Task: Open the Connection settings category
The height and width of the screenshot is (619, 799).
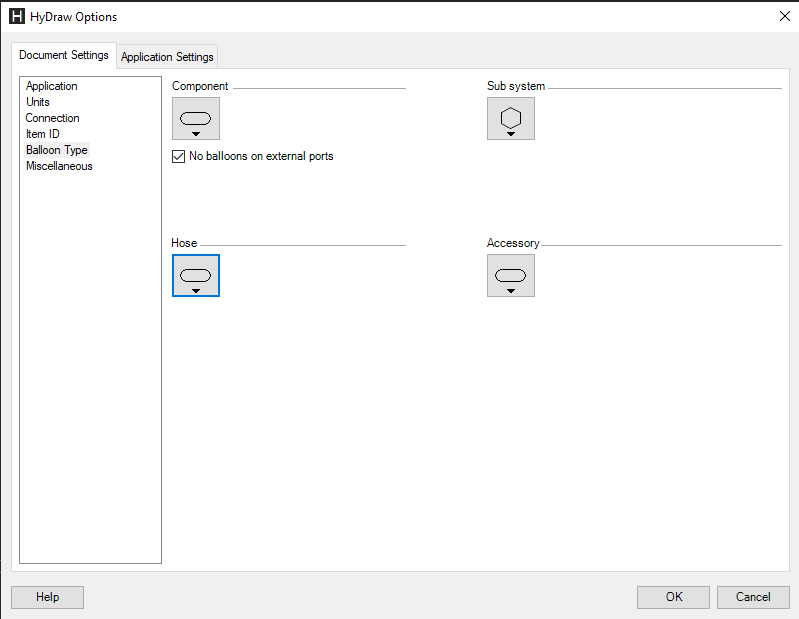Action: pos(53,118)
